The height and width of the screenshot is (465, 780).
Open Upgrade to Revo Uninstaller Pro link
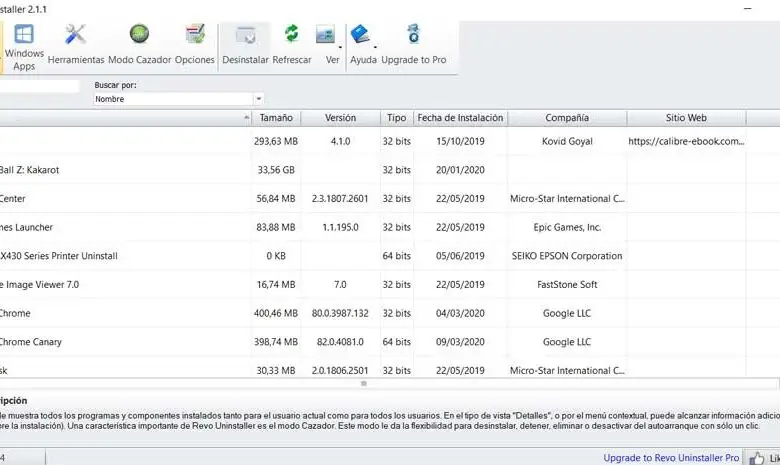[671, 458]
